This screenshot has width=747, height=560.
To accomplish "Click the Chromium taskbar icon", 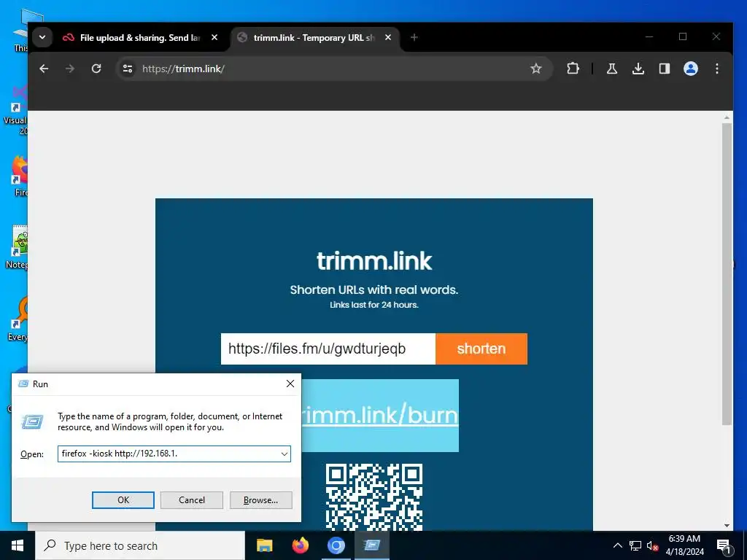I will [x=336, y=545].
